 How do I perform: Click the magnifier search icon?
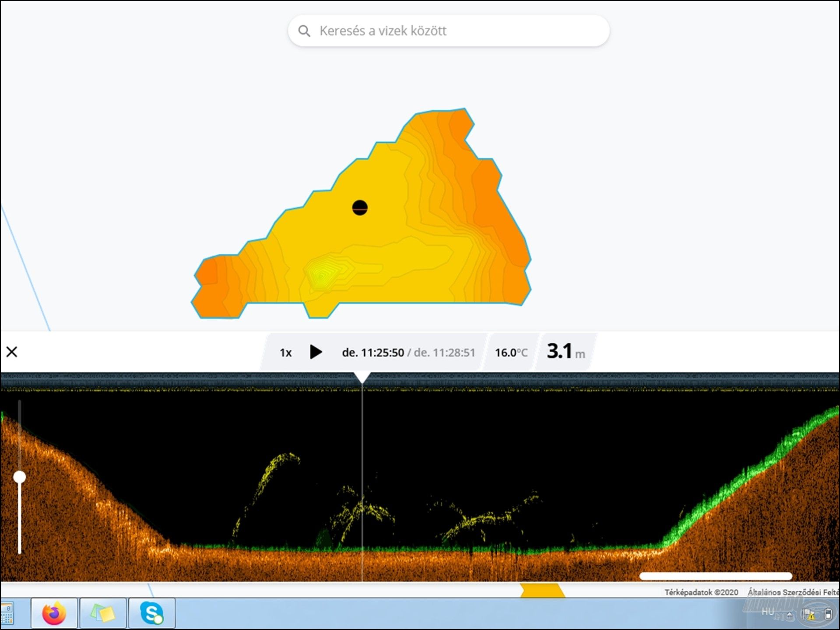point(304,31)
